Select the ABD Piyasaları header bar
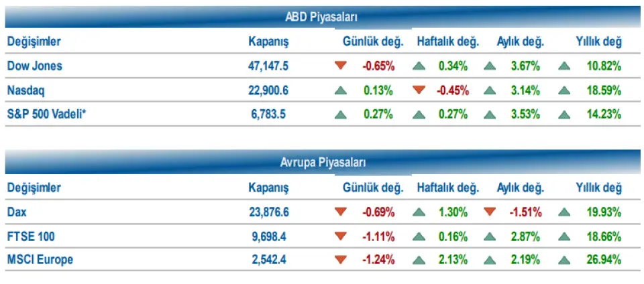 [x=322, y=17]
